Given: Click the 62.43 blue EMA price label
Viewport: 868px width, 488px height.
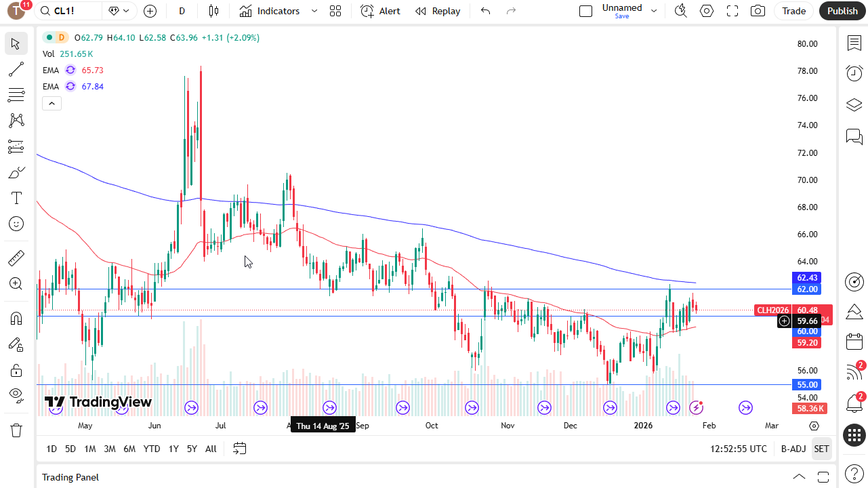Looking at the screenshot, I should (807, 278).
